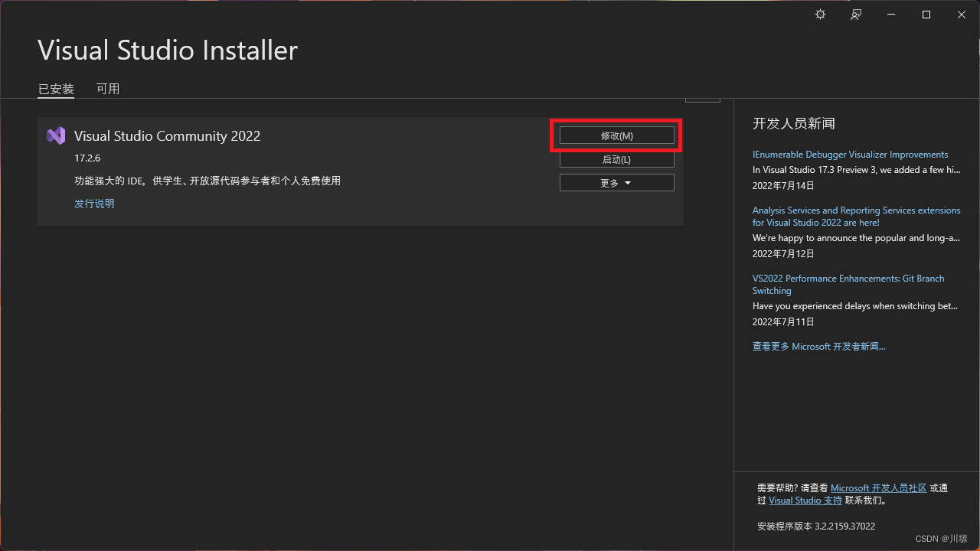Viewport: 980px width, 551px height.
Task: Open the installer settings gear icon
Action: click(820, 14)
